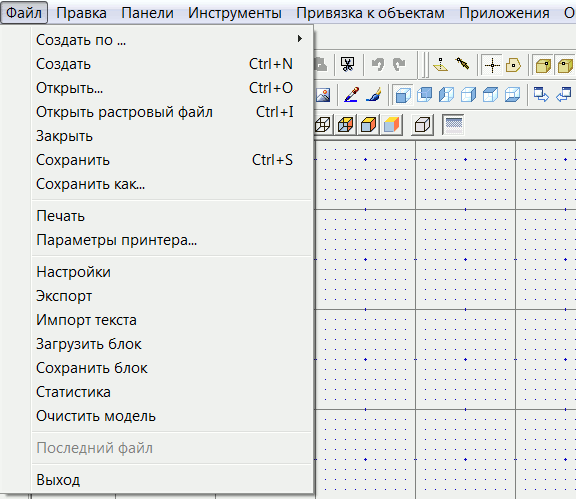
Task: Click "Открыть растровый файл" entry
Action: pyautogui.click(x=172, y=112)
